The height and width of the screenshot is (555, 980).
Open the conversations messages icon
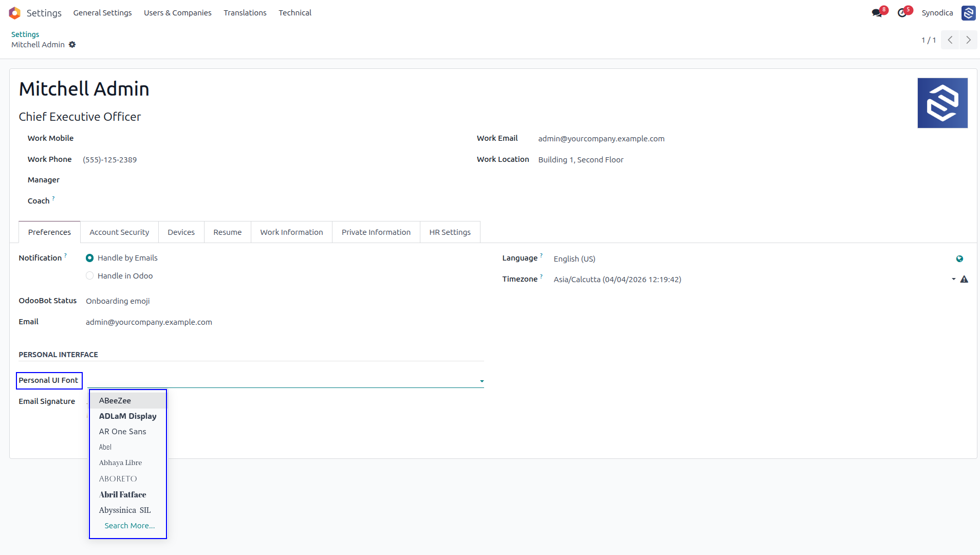tap(877, 13)
